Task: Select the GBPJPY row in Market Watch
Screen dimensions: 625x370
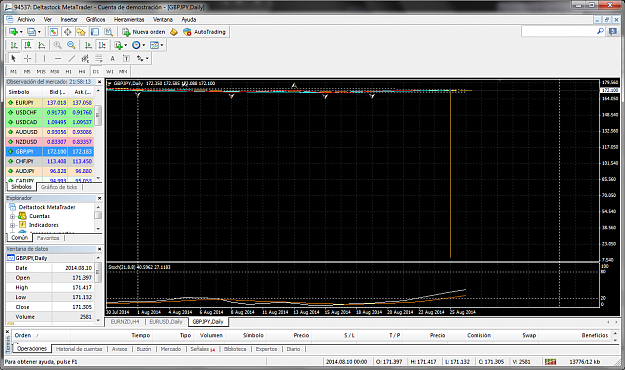Action: pos(50,152)
